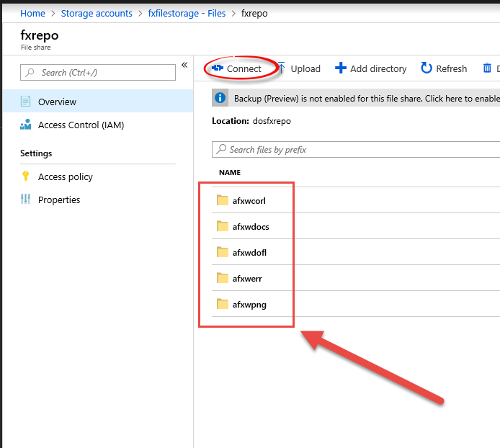Click the afxwpng folder icon
Image resolution: width=500 pixels, height=448 pixels.
pos(222,304)
